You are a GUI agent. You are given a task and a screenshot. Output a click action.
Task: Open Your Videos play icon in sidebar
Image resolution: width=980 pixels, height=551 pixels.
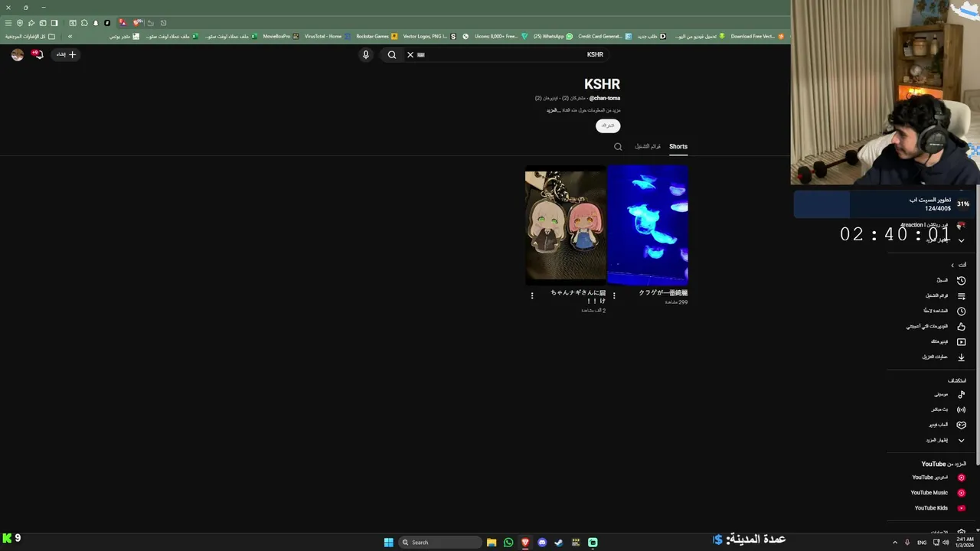click(x=962, y=342)
